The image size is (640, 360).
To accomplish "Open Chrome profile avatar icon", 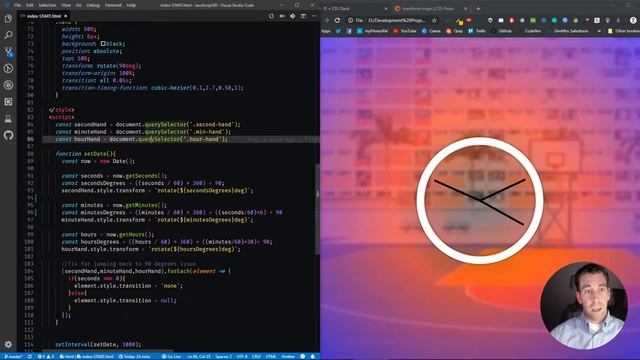I will click(x=633, y=20).
